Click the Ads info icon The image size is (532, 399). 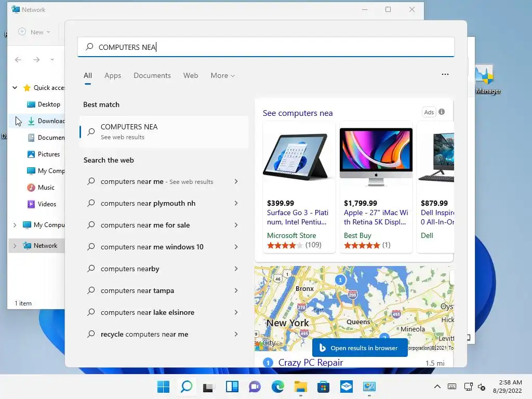(442, 112)
